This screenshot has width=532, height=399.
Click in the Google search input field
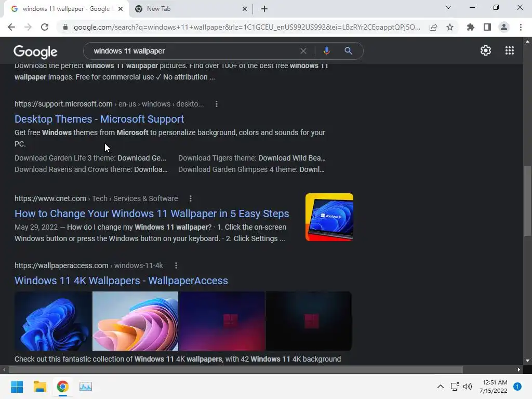[193, 51]
